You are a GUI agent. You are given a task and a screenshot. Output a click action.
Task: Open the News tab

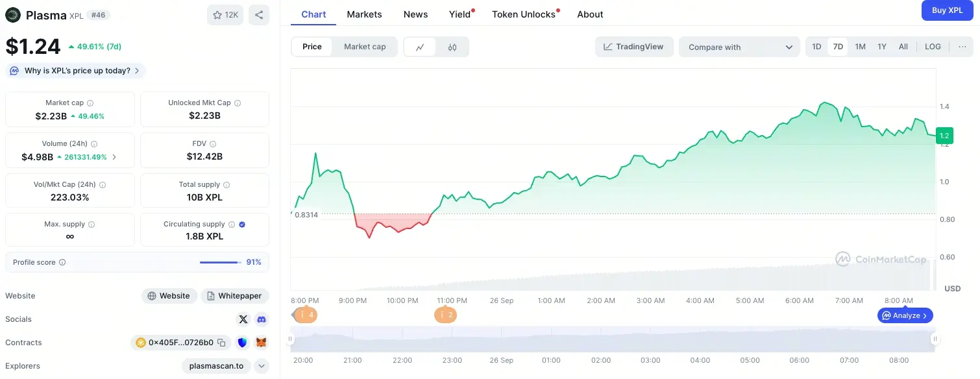pos(415,14)
